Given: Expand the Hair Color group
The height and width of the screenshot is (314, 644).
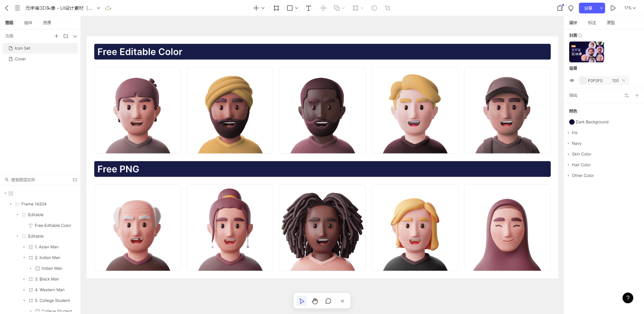Looking at the screenshot, I should [569, 165].
